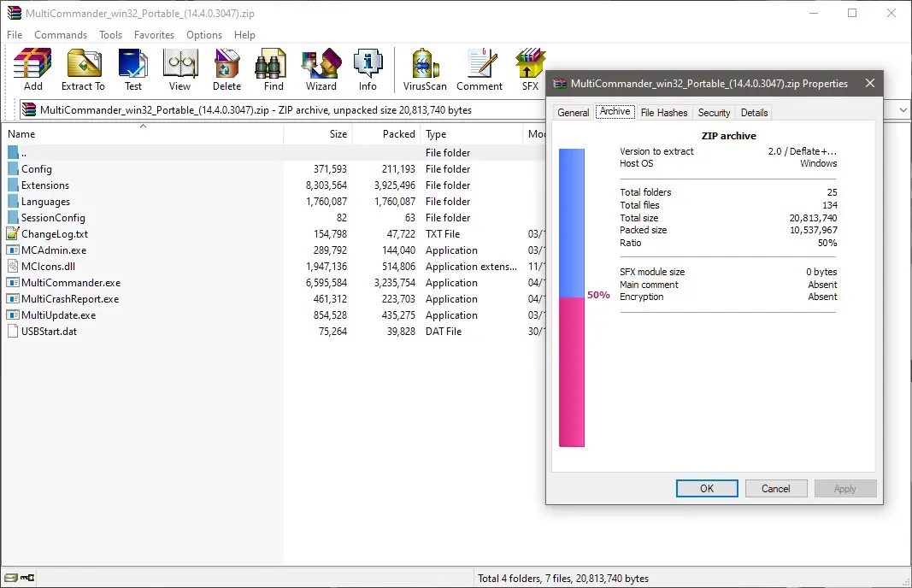
Task: Open the Help menu
Action: [x=244, y=35]
